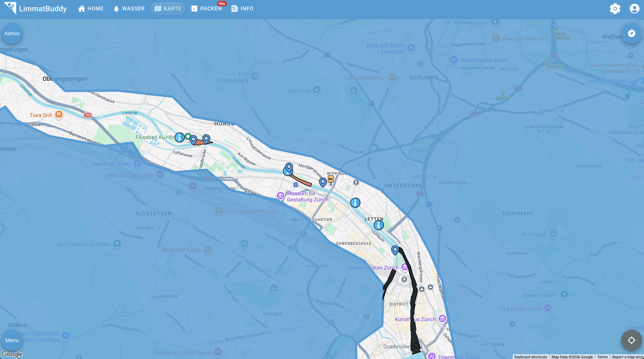The image size is (644, 359).
Task: Click Museum für Gestaltung Zürich icon
Action: [281, 196]
